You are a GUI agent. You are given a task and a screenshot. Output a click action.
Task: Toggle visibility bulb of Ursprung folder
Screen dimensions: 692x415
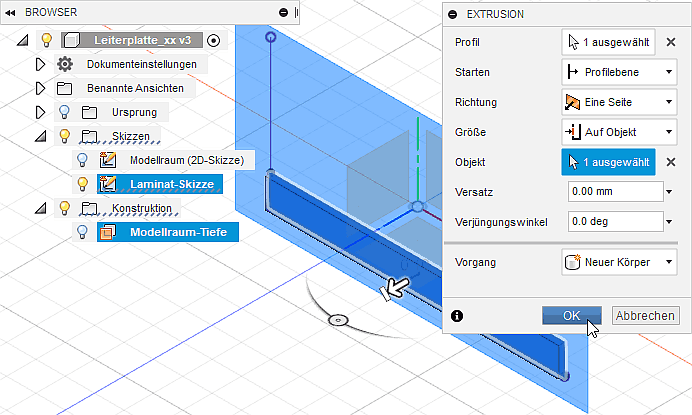click(64, 112)
